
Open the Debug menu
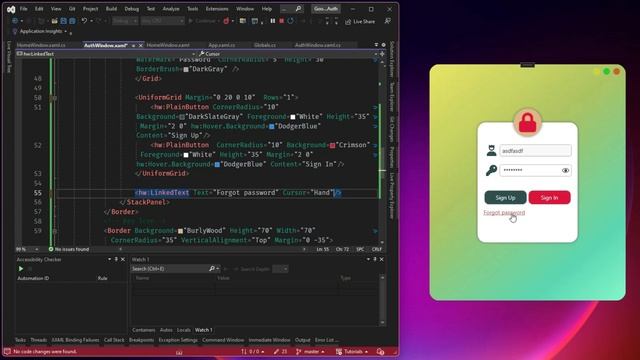tap(131, 9)
